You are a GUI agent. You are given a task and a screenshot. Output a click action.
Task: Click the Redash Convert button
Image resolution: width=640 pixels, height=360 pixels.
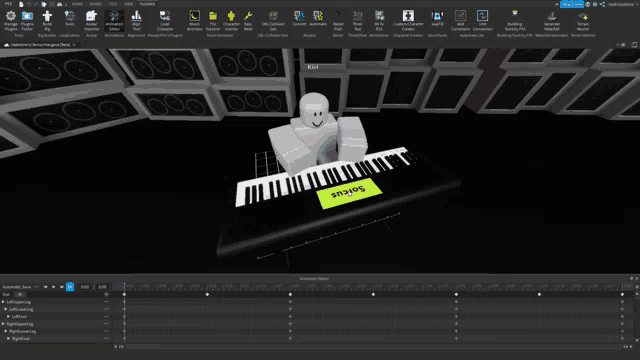(299, 19)
